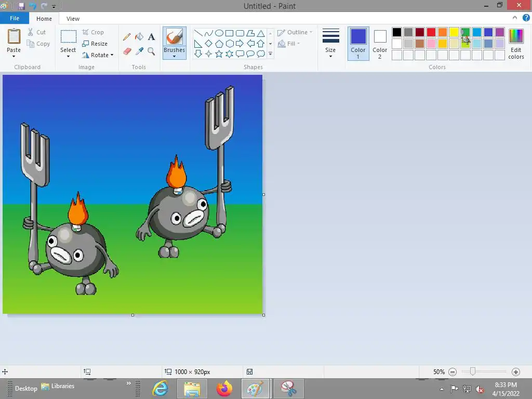Choose the Left arrow shape
Viewport: 532px width, 399px height.
250,44
